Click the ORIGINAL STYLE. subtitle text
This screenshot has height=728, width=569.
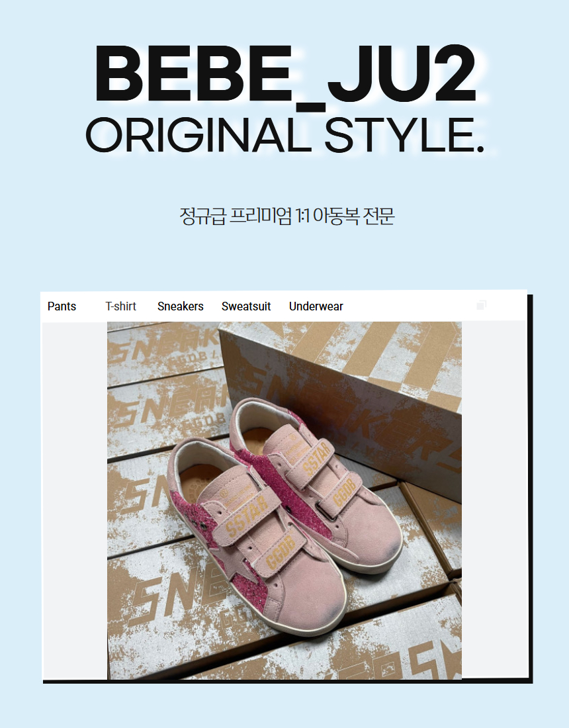[x=285, y=134]
